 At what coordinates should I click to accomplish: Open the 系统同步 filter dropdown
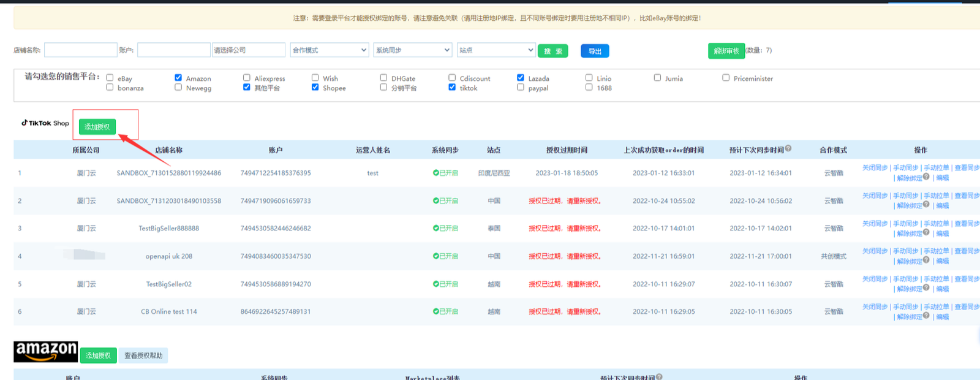413,50
